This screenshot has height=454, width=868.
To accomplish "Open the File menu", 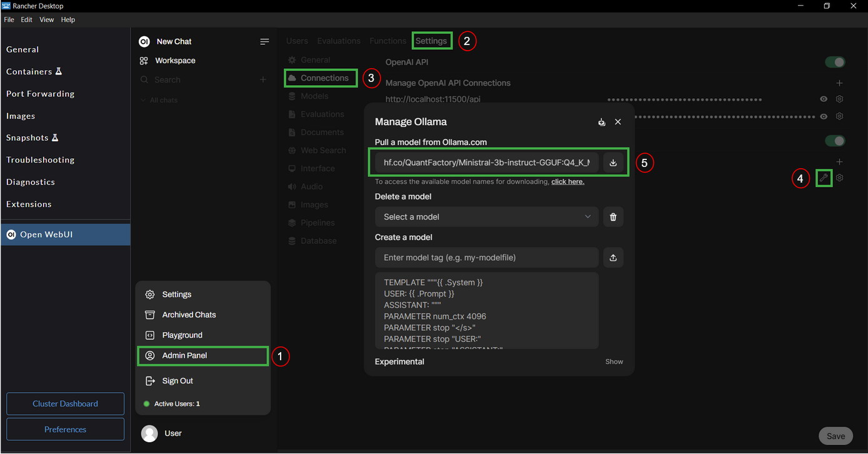I will [x=9, y=19].
